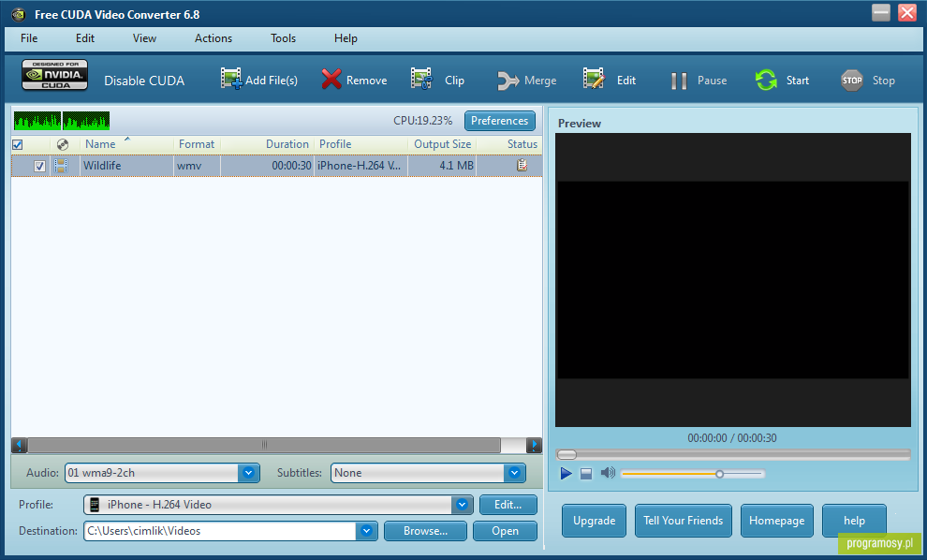Click the disc icon column header
This screenshot has height=560, width=927.
coord(62,144)
